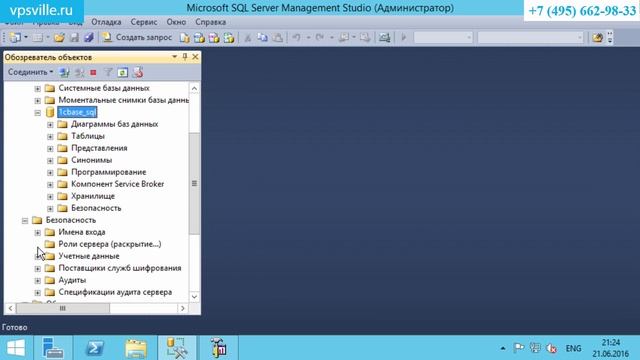Click the Connect Object Explorer icon
The image size is (640, 360).
point(64,73)
